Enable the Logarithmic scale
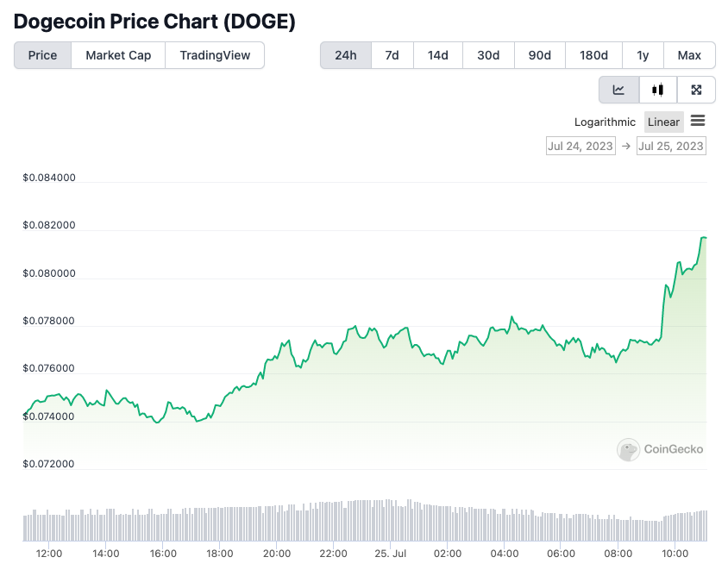 (x=605, y=122)
